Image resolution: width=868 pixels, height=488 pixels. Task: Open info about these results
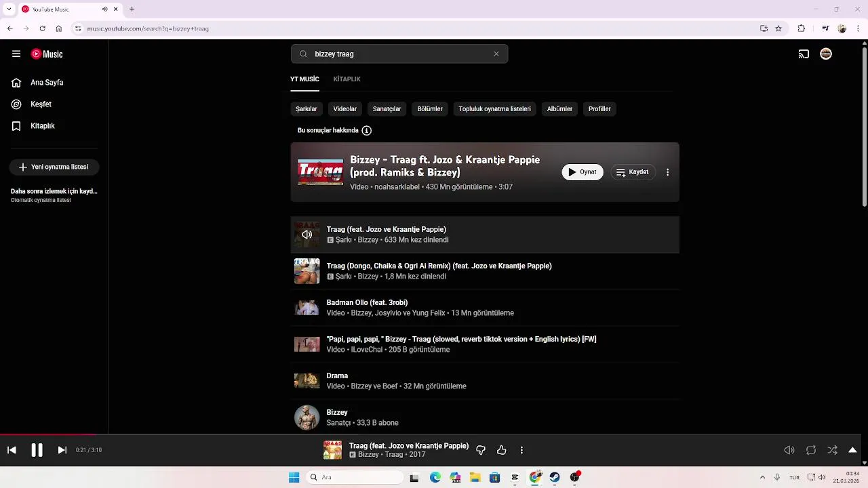(x=367, y=130)
